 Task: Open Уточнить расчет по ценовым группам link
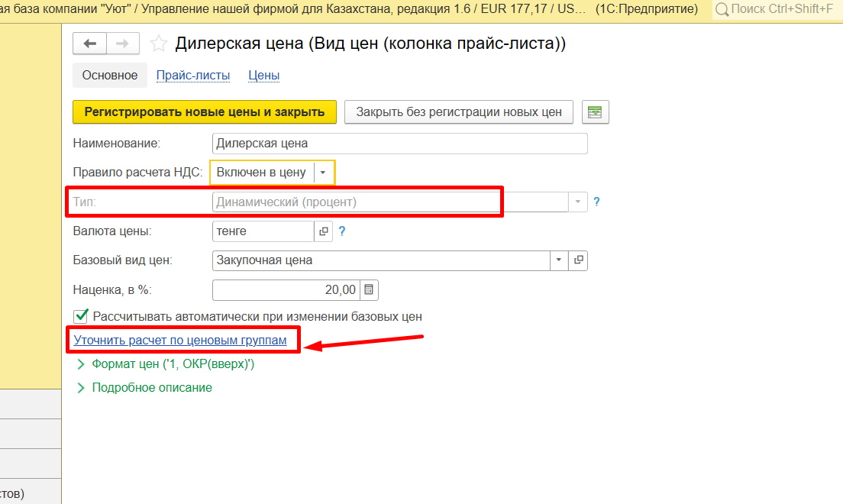coord(180,341)
